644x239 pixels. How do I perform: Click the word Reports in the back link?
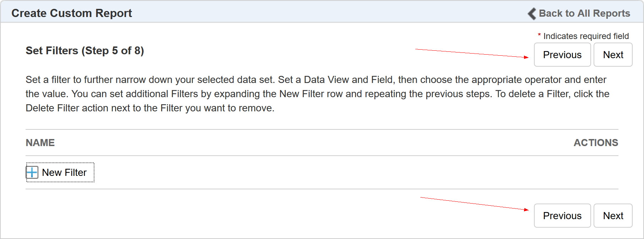pyautogui.click(x=611, y=13)
